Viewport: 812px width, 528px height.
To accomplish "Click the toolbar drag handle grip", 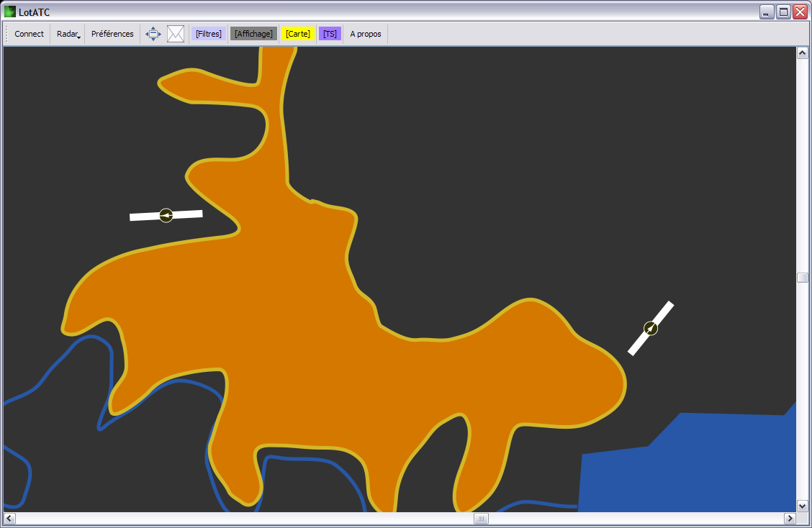I will [x=6, y=34].
